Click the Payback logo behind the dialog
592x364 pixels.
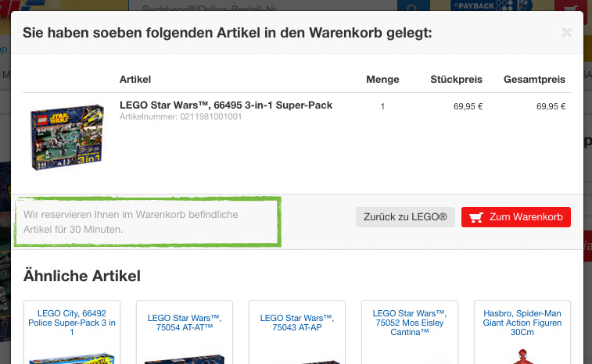tap(492, 5)
